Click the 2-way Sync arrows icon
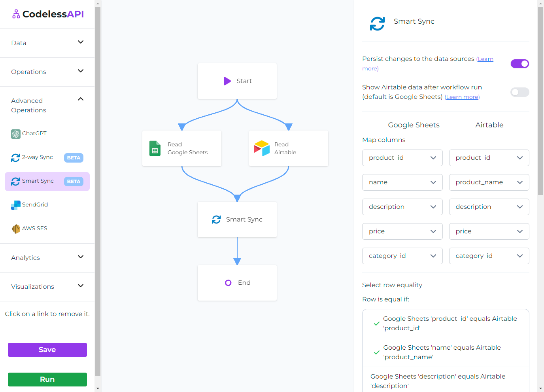The height and width of the screenshot is (392, 544). [15, 158]
